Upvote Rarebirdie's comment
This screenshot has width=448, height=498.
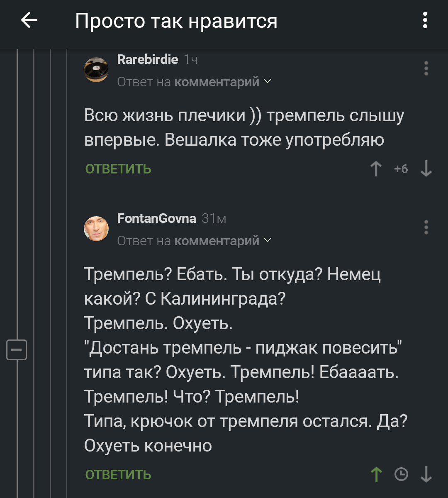[x=376, y=169]
